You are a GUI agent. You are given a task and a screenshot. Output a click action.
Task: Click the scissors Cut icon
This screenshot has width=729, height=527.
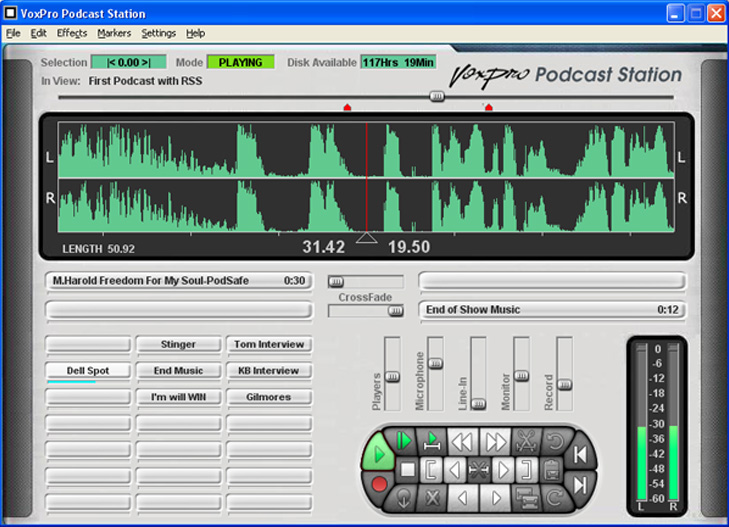525,441
